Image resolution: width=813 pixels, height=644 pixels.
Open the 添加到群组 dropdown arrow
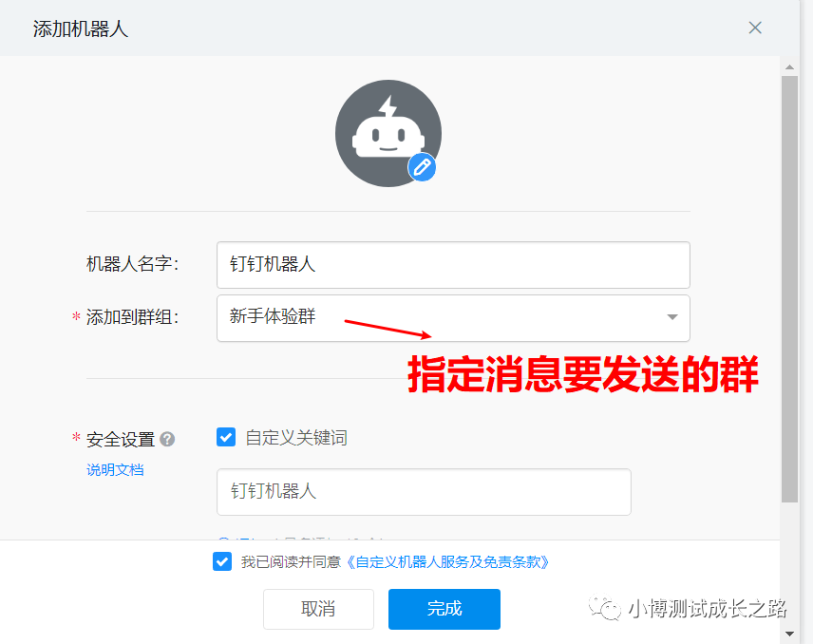click(672, 317)
